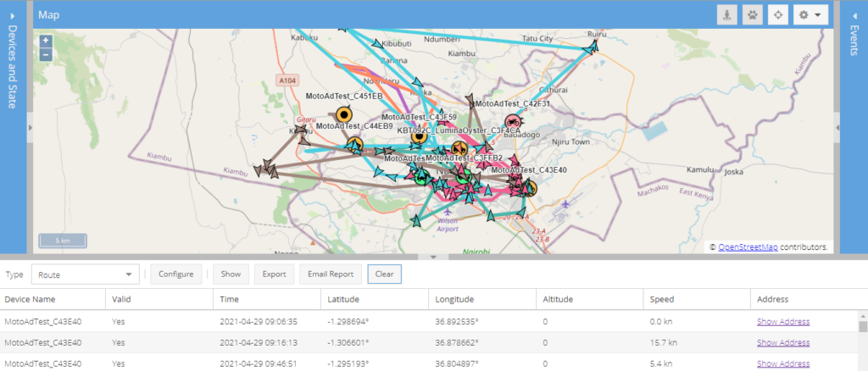Image resolution: width=868 pixels, height=371 pixels.
Task: Click the crosshair zoom-to-all-devices icon
Action: pyautogui.click(x=776, y=15)
